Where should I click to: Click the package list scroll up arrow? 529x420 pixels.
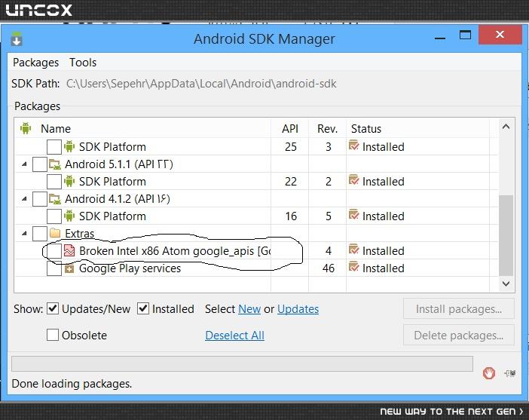[506, 127]
